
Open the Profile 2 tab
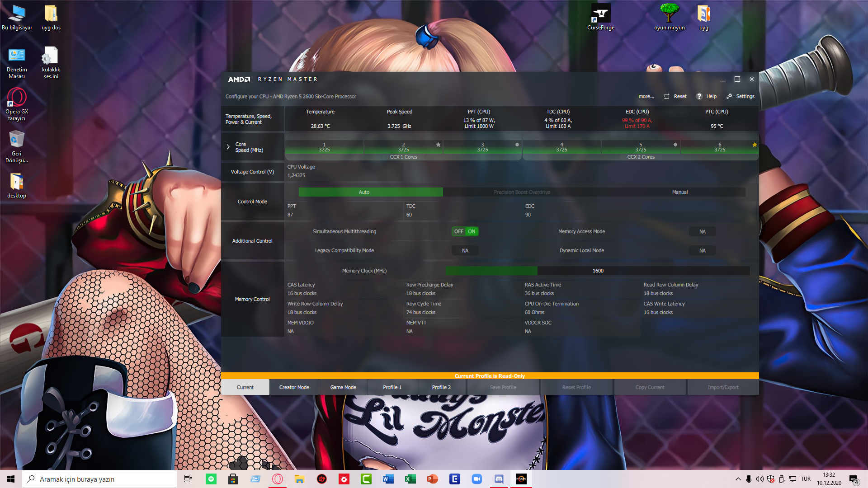(441, 387)
